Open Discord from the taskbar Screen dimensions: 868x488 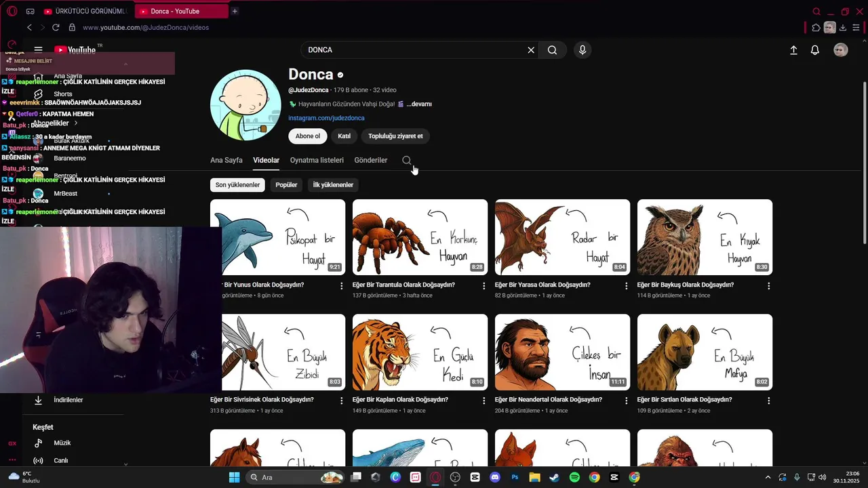coord(495,477)
